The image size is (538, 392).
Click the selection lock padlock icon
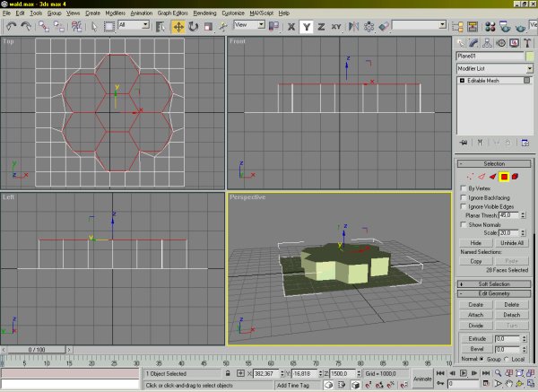229,373
